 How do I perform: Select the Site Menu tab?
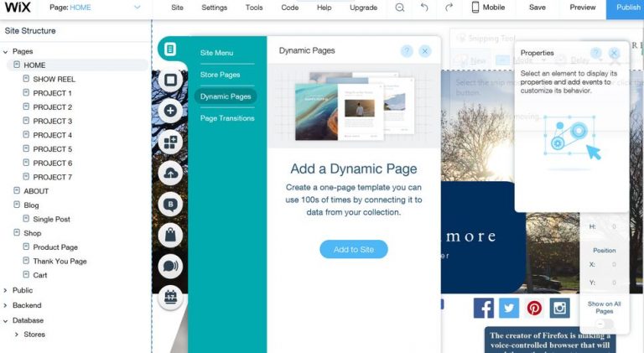(x=217, y=53)
